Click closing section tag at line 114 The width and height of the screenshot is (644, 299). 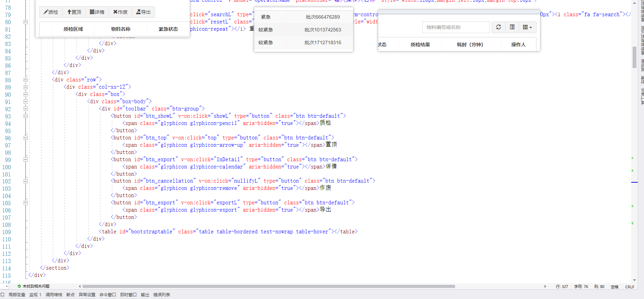pyautogui.click(x=55, y=268)
